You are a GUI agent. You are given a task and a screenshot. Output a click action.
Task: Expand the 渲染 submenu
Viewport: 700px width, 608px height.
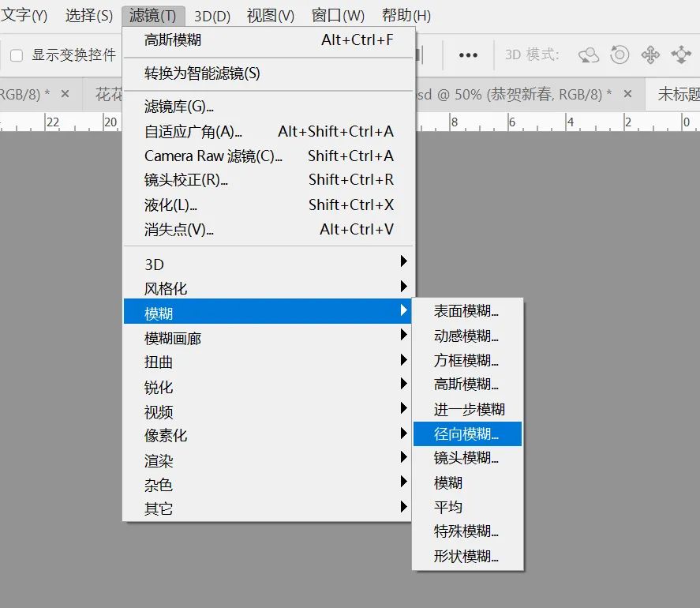tap(267, 460)
